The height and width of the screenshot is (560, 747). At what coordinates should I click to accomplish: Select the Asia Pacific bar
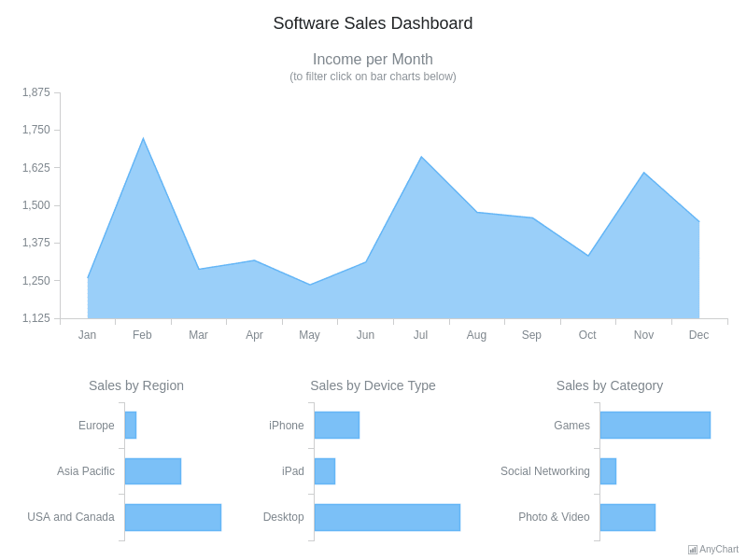pyautogui.click(x=152, y=470)
